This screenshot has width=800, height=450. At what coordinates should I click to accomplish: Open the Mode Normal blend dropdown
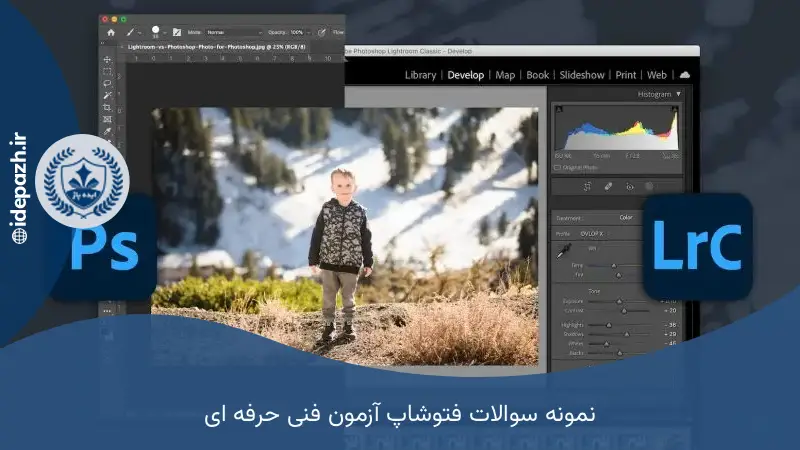point(234,32)
